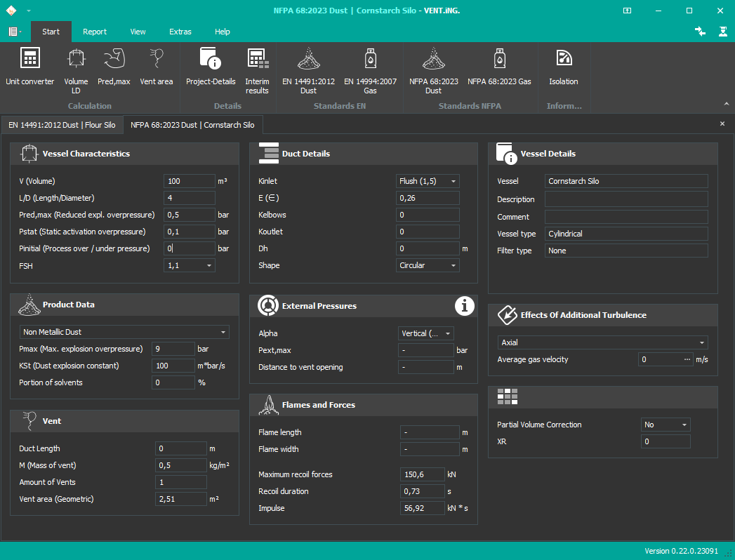Open the Extras menu tab
The image size is (735, 560).
(180, 32)
